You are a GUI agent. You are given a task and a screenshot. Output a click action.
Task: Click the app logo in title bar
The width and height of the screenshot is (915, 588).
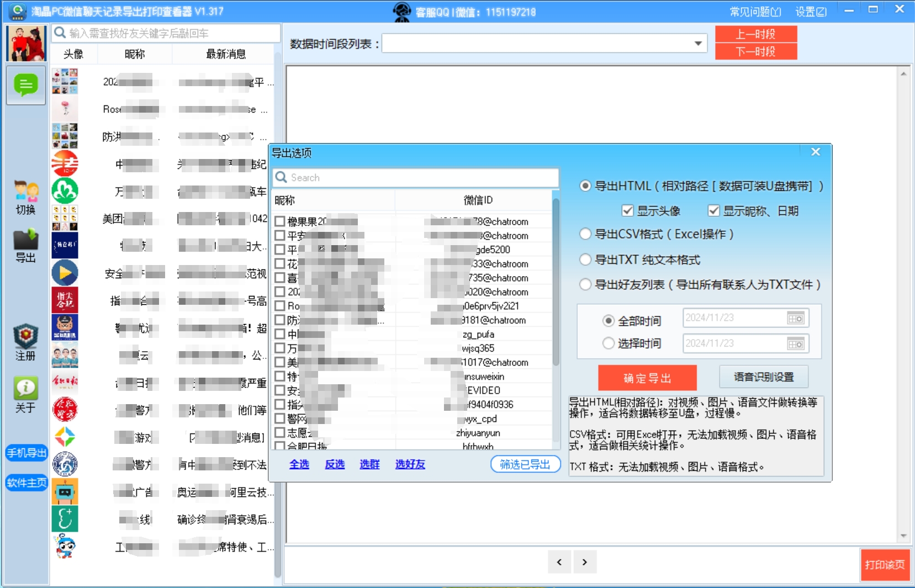click(x=17, y=11)
